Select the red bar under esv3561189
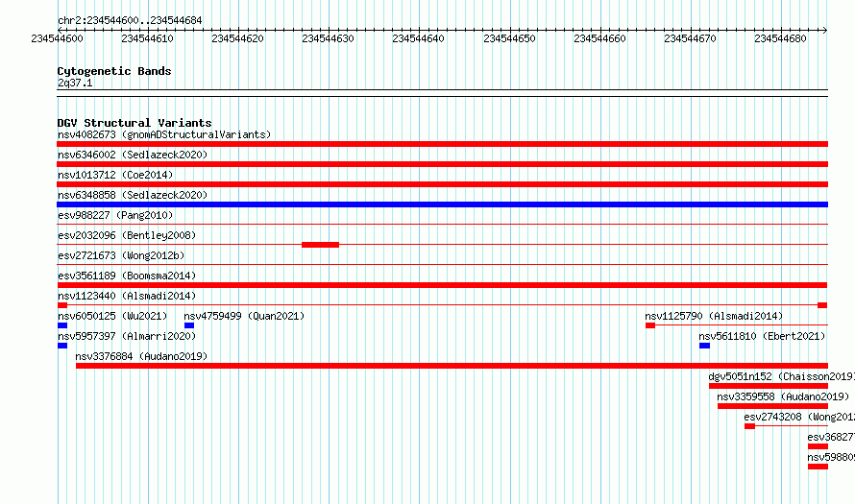Screen dimensions: 855x504 click(442, 285)
